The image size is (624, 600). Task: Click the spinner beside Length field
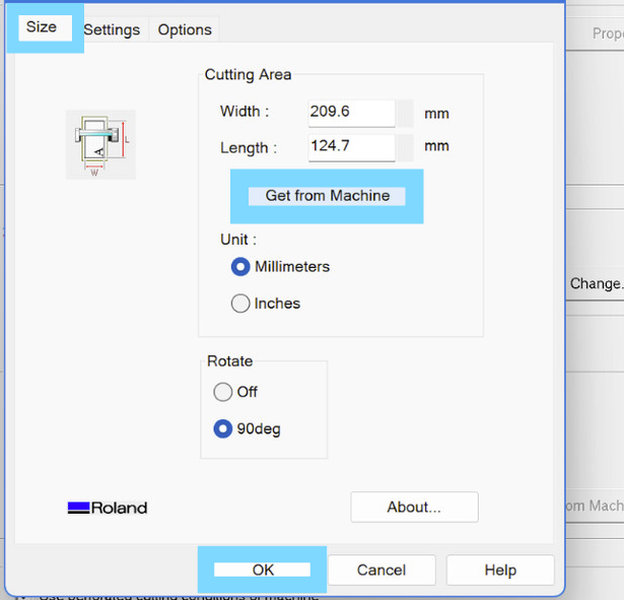pos(406,148)
